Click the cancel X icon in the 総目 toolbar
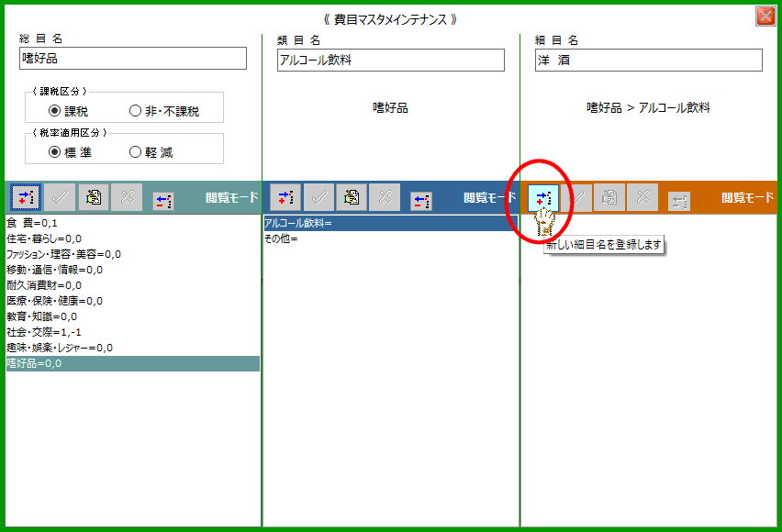Screen dimensions: 782x532 click(127, 197)
